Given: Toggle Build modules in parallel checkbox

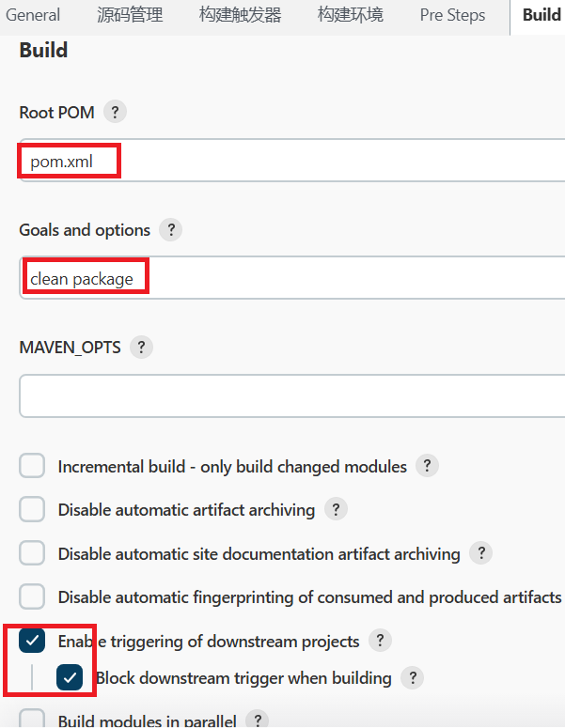Looking at the screenshot, I should point(33,720).
